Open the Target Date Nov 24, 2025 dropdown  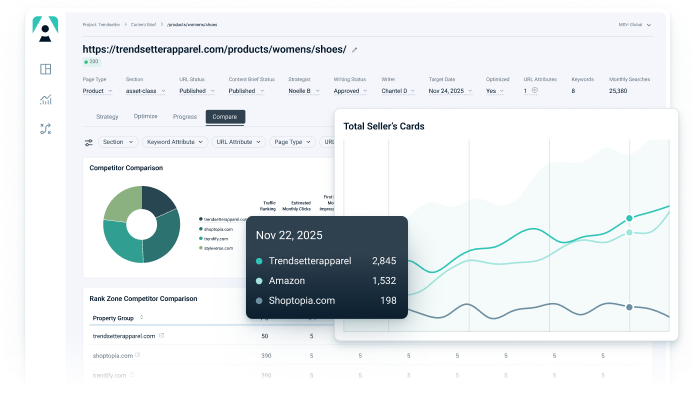[451, 90]
